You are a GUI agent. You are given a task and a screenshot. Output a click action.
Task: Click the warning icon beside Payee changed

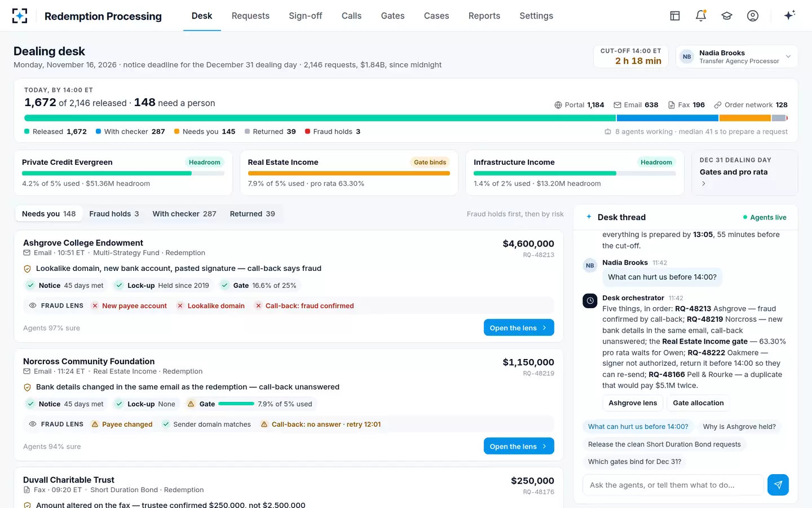tap(95, 424)
